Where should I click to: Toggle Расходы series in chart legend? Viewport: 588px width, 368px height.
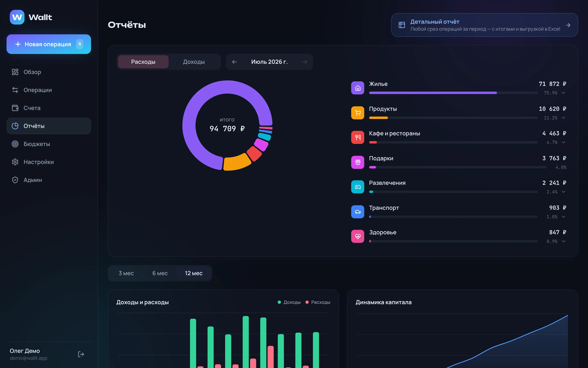pos(318,302)
